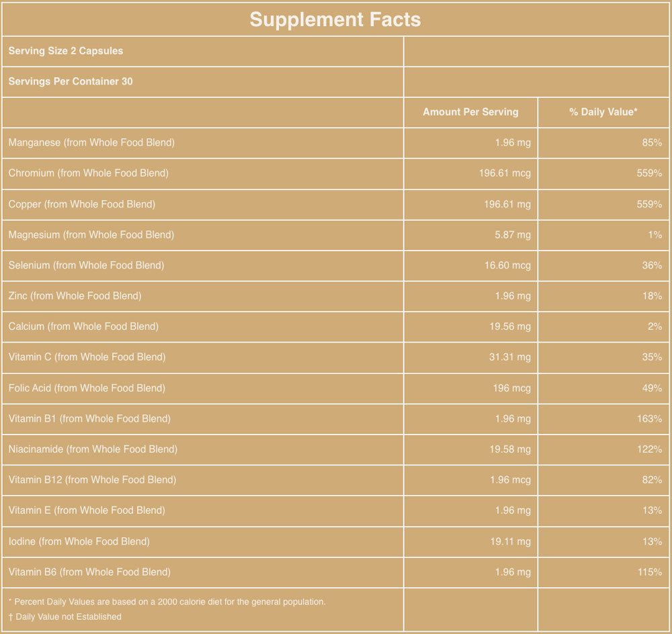Select the Manganese ingredient row label
The image size is (672, 634).
tap(91, 142)
